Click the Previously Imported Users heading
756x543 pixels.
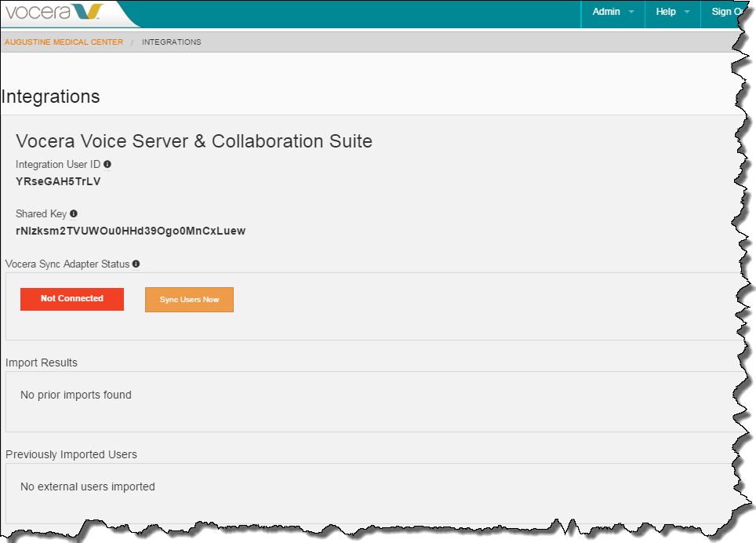(71, 454)
